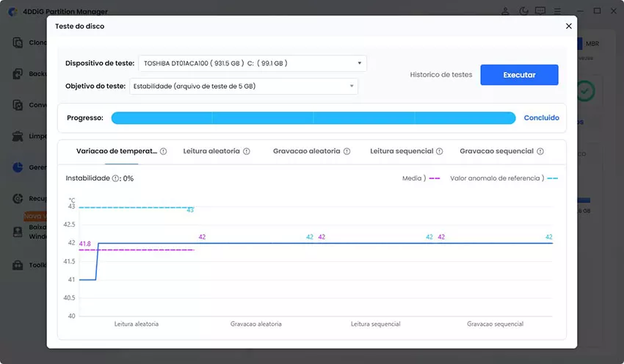This screenshot has height=364, width=624.
Task: Click the test progress bar
Action: [313, 117]
